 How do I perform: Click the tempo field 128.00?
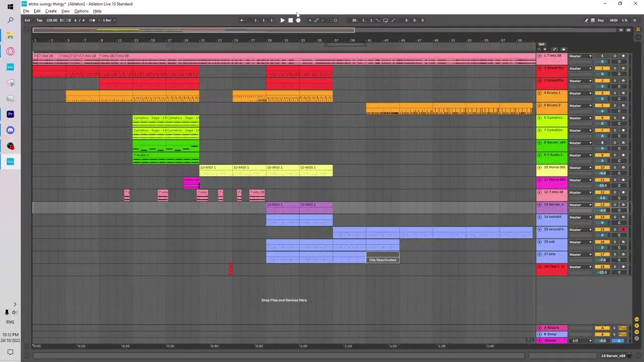click(52, 20)
